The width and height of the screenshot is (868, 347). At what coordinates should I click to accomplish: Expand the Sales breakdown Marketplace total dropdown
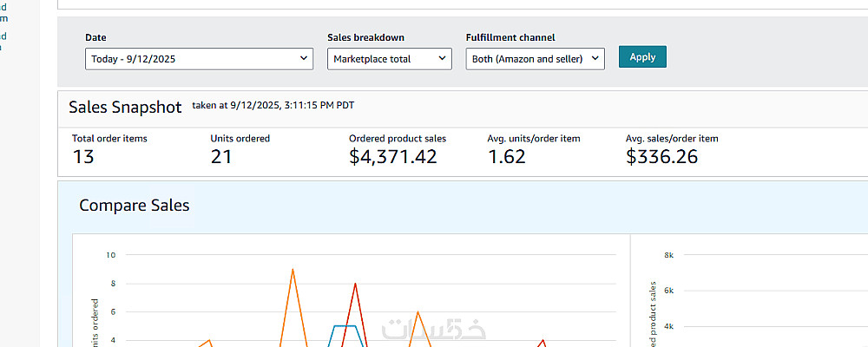click(389, 59)
